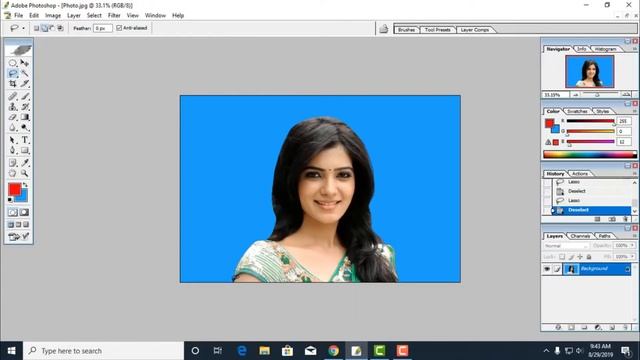The image size is (640, 360).
Task: Select the Path Selection tool
Action: coord(13,140)
